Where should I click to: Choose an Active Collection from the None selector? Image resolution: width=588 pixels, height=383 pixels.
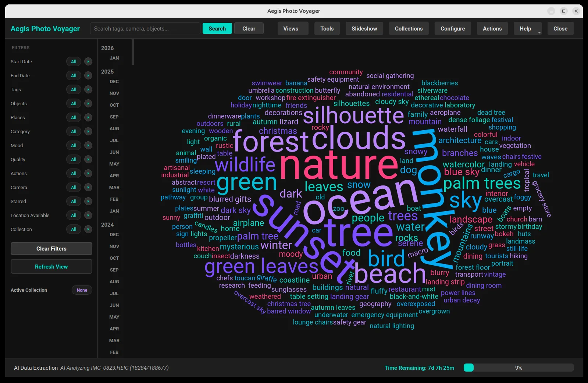82,290
